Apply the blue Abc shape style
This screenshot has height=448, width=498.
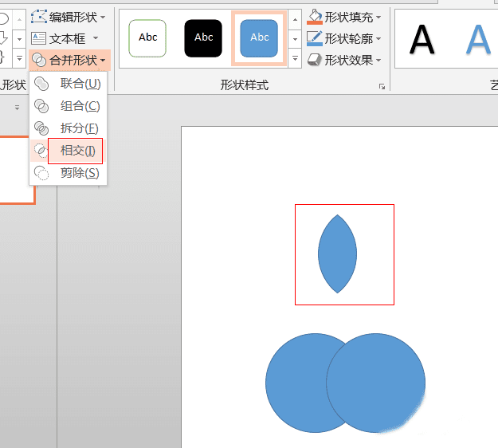259,38
